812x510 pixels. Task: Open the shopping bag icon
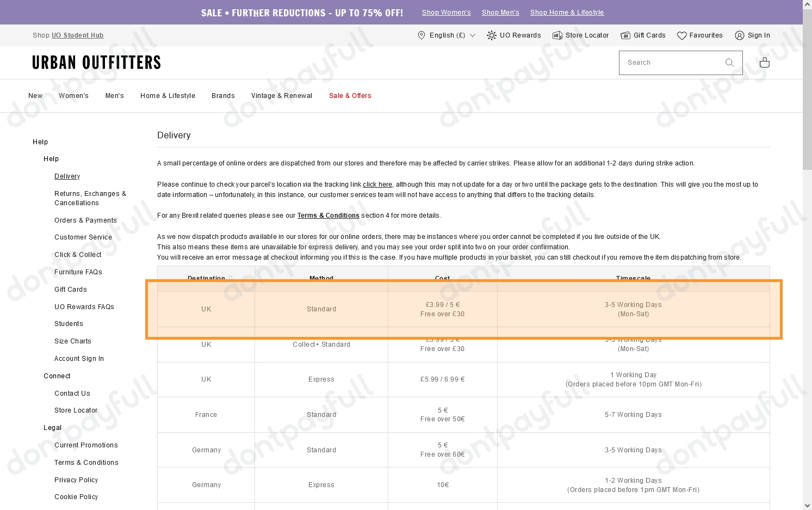[765, 62]
